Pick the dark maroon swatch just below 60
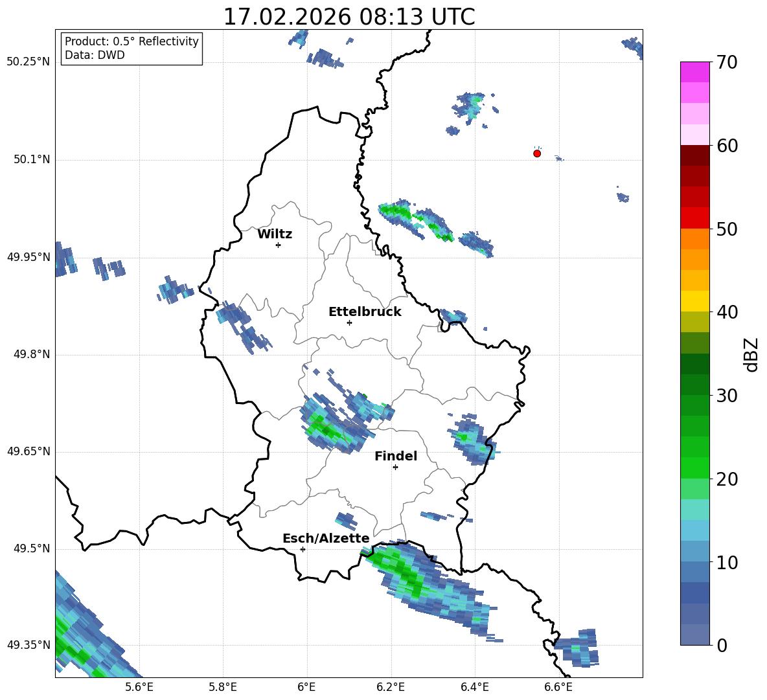This screenshot has width=767, height=700. [695, 155]
